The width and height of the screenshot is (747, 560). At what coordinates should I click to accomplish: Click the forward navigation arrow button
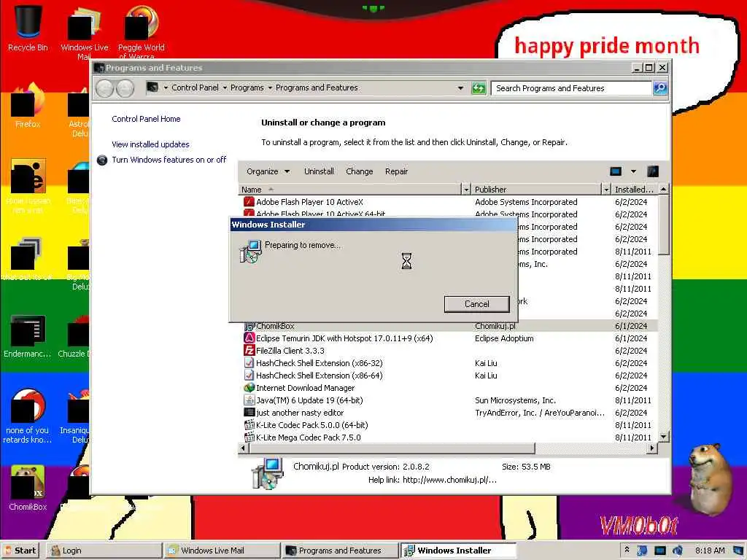tap(125, 88)
